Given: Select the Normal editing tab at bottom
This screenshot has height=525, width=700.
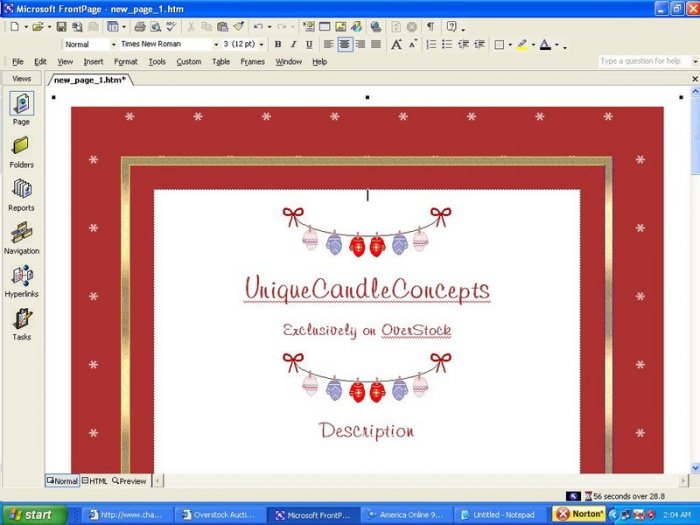Looking at the screenshot, I should click(x=62, y=481).
